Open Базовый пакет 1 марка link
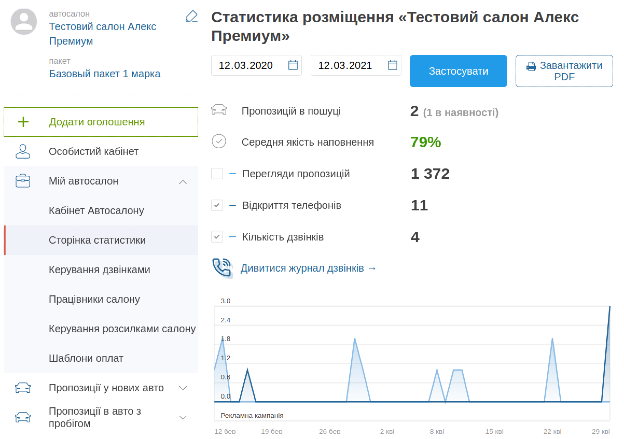Viewport: 624px width, 439px height. click(x=105, y=74)
